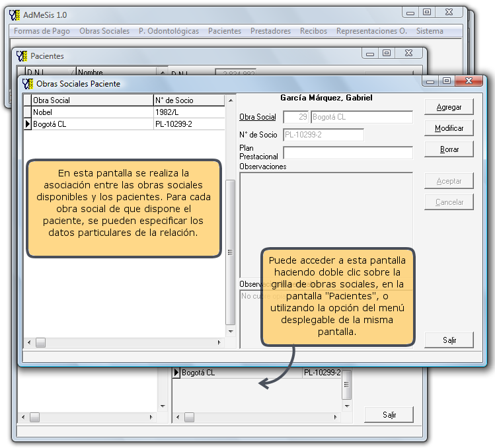Select the Nobel row in the grid
Screen dimensions: 495x448
92,112
